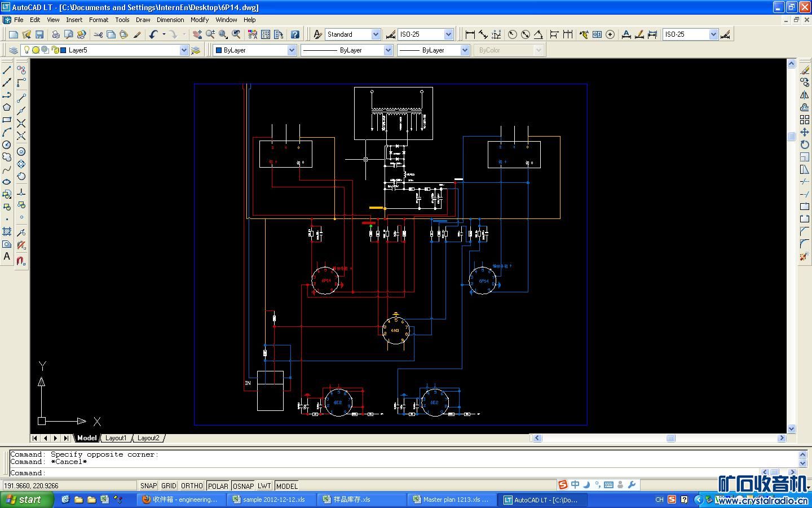Open the Draw menu
Image resolution: width=812 pixels, height=508 pixels.
[143, 20]
